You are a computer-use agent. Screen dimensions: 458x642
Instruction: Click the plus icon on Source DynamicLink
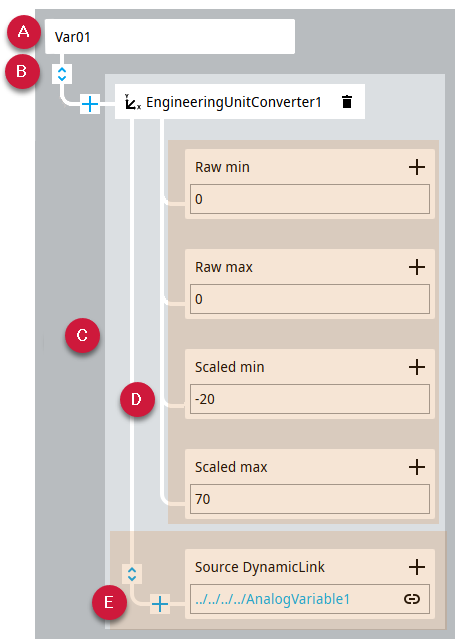[x=417, y=567]
